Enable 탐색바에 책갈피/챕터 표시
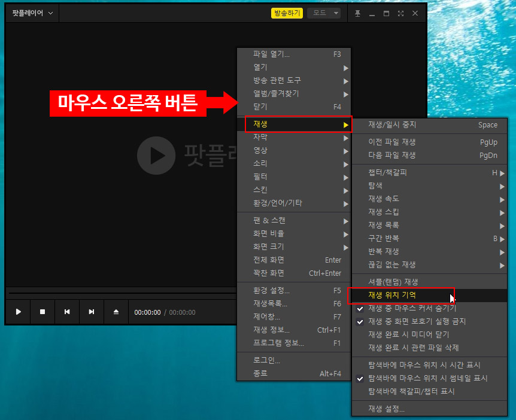This screenshot has width=516, height=420. (x=429, y=391)
